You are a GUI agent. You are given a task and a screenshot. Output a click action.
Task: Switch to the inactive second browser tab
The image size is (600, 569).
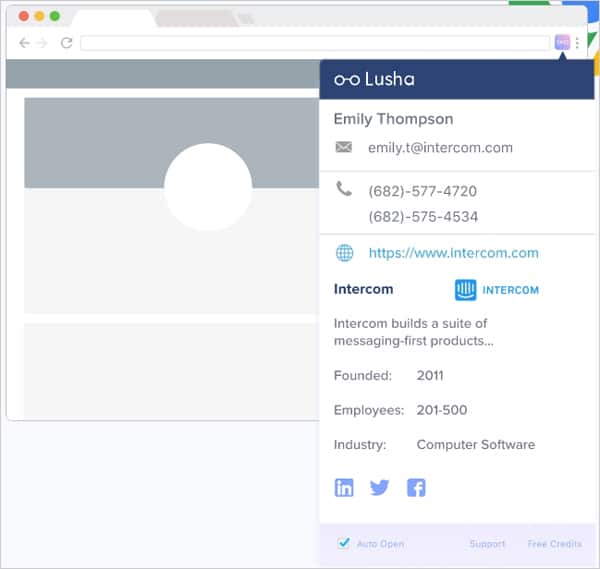193,19
